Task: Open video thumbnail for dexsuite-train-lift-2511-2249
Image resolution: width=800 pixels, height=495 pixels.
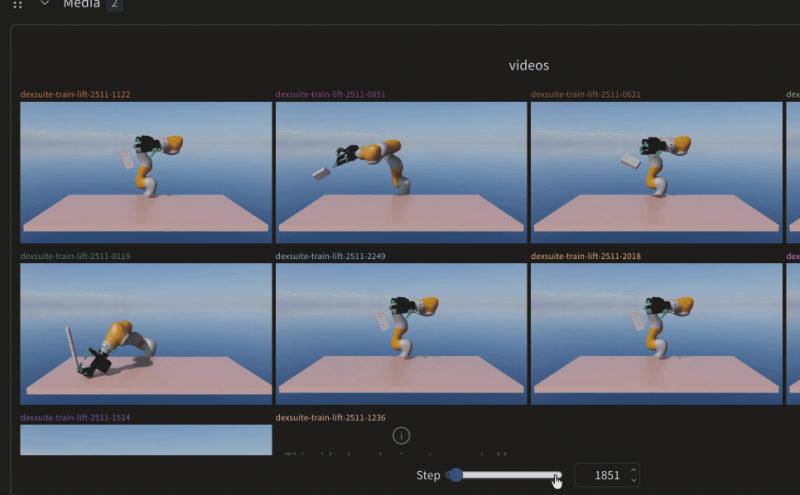Action: pos(401,334)
